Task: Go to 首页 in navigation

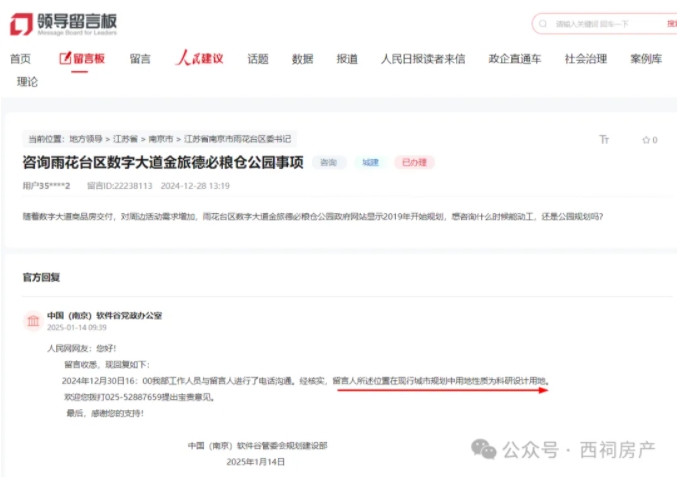Action: pos(20,59)
